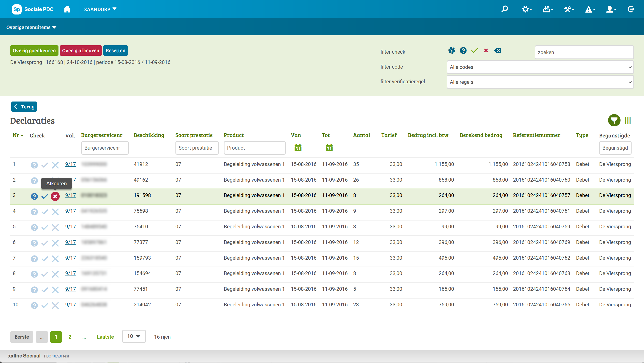The height and width of the screenshot is (363, 644).
Task: Open the Van date calendar icon
Action: pyautogui.click(x=298, y=148)
